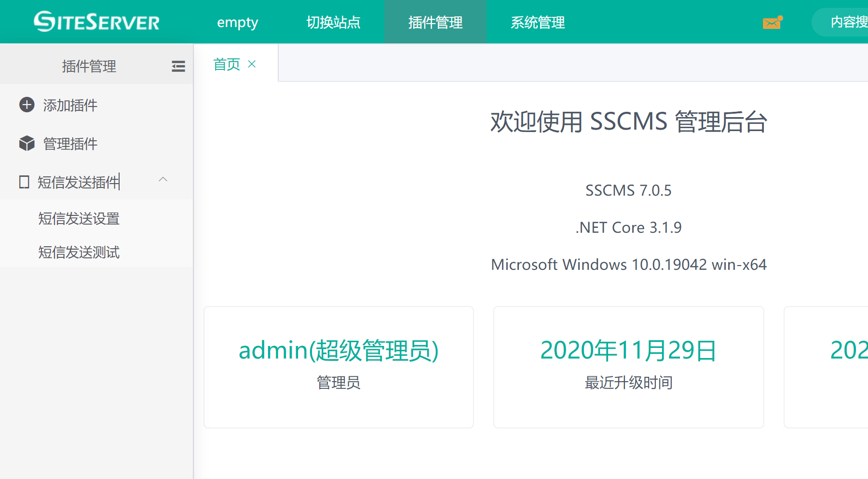Image resolution: width=868 pixels, height=479 pixels.
Task: Click the cube icon beside 管理插件
Action: [x=27, y=144]
